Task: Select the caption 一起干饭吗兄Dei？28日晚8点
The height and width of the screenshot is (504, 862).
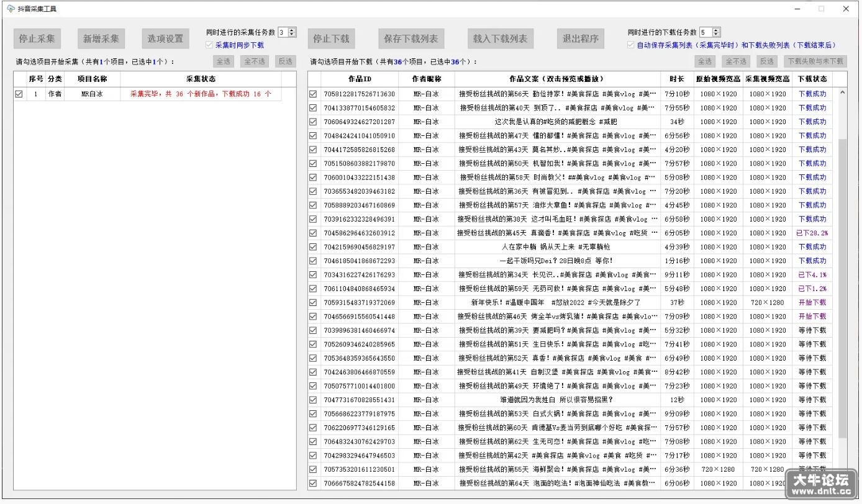Action: point(556,261)
